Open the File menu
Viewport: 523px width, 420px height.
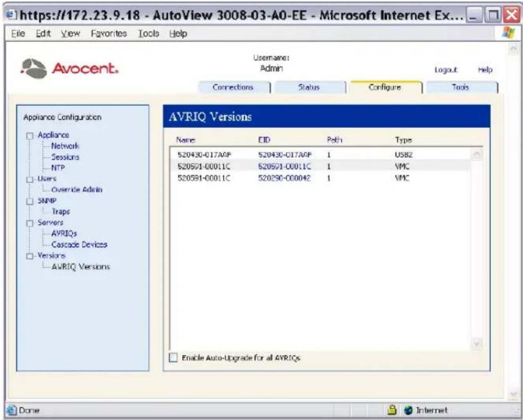[18, 34]
